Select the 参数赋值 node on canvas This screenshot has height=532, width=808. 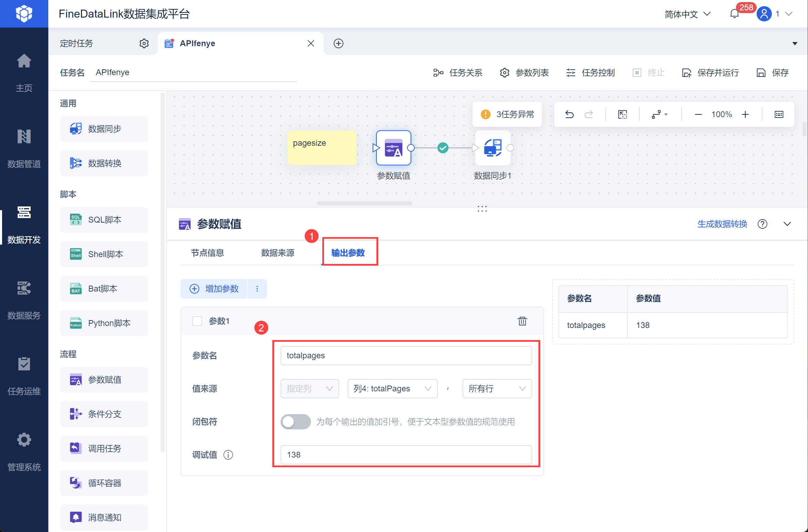click(393, 148)
